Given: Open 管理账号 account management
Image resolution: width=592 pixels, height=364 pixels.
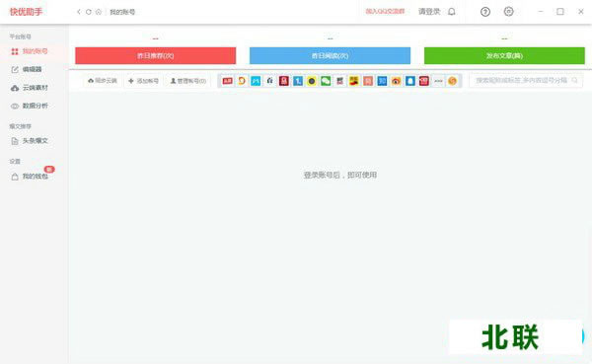Looking at the screenshot, I should 188,81.
